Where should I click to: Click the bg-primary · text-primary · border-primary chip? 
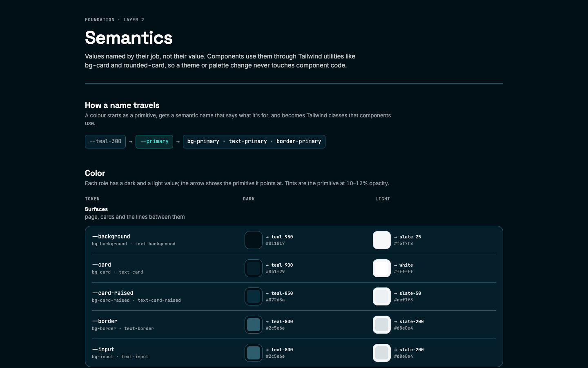pyautogui.click(x=254, y=141)
